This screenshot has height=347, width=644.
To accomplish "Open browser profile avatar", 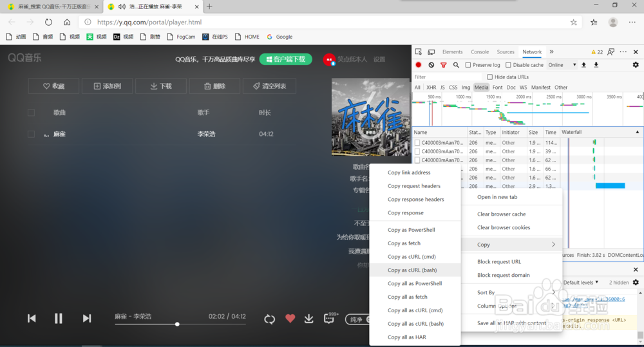I will coord(613,22).
